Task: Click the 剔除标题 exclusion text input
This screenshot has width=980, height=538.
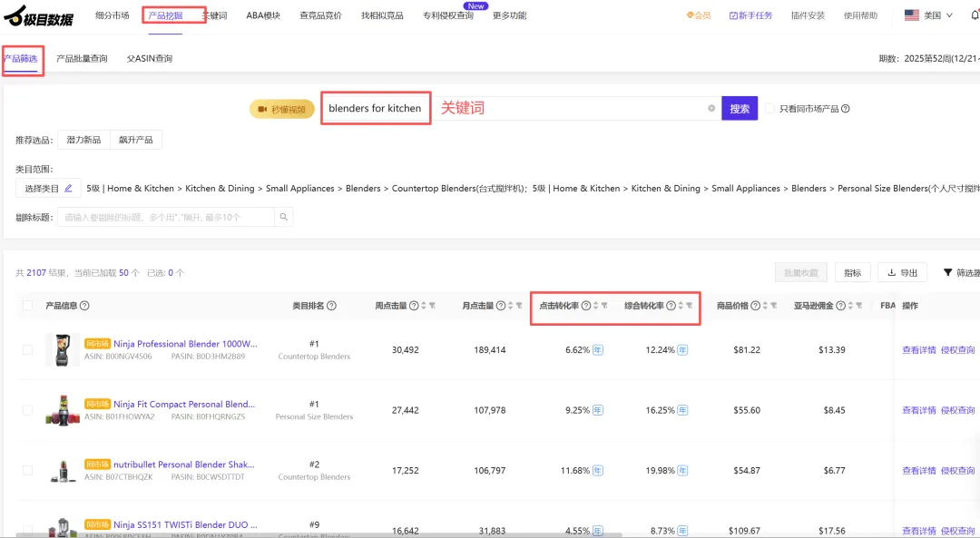Action: (x=166, y=217)
